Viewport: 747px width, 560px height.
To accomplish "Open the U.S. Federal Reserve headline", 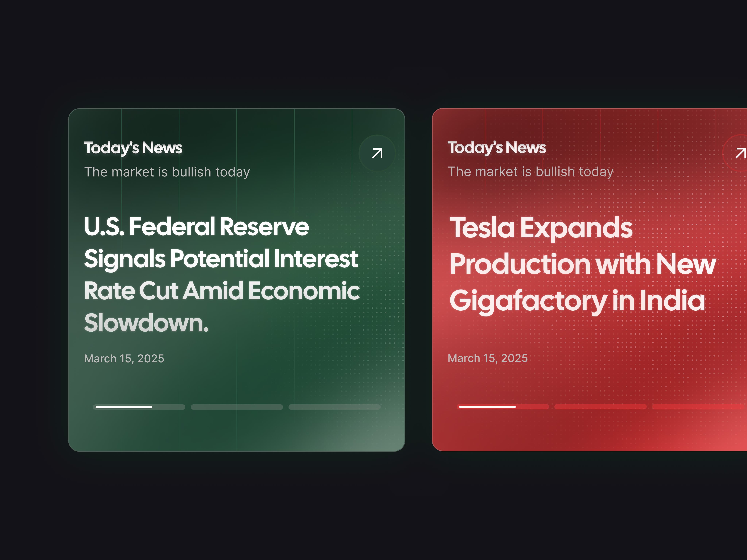I will coord(222,274).
